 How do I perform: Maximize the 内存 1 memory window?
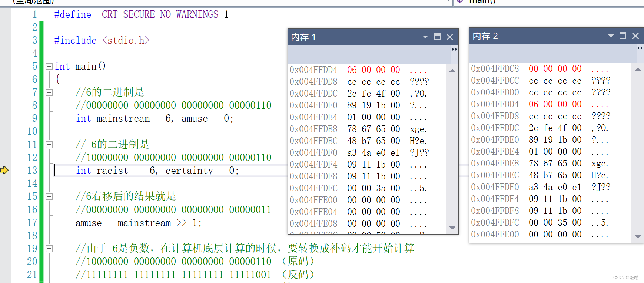tap(437, 37)
